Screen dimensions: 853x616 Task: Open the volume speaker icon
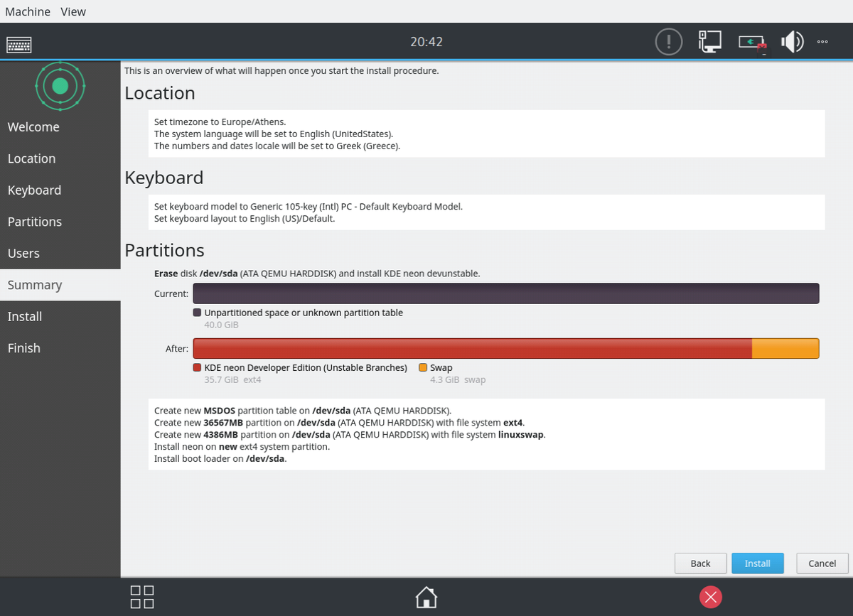(x=791, y=42)
